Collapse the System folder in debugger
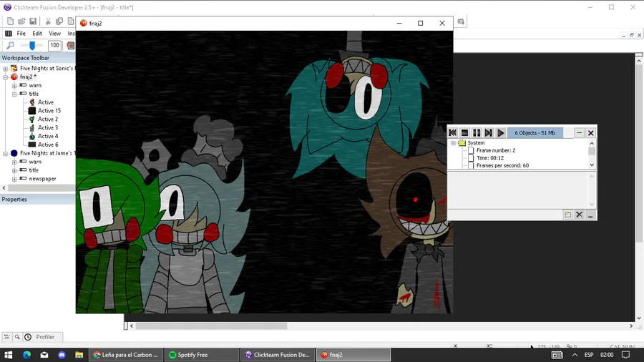The width and height of the screenshot is (644, 362). 454,143
